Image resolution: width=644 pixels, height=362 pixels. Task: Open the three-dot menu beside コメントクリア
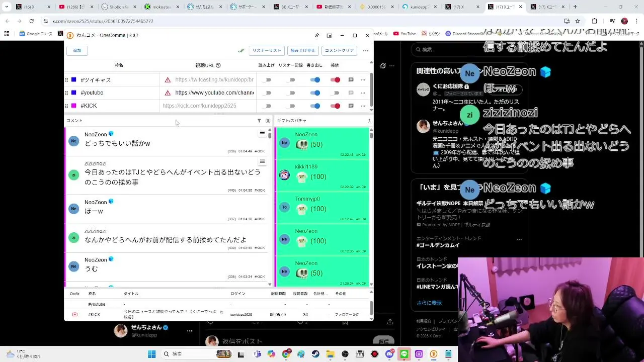(x=365, y=50)
